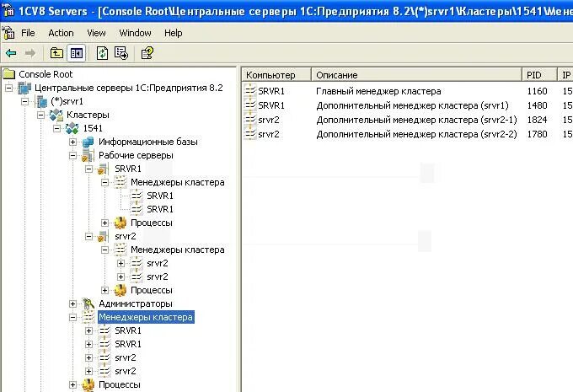Collapse the (*)srvr1 node
This screenshot has width=573, height=392.
[24, 101]
